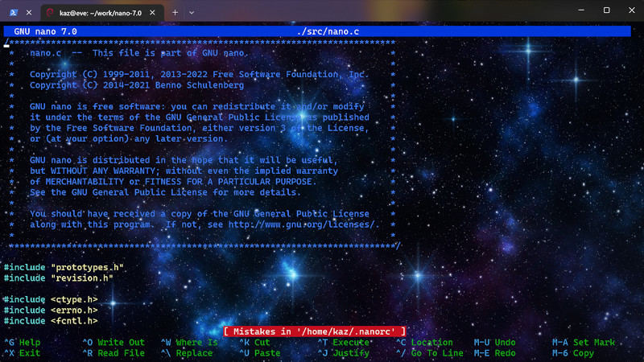Close the kaz@eve nano-7.0 tab

(152, 13)
